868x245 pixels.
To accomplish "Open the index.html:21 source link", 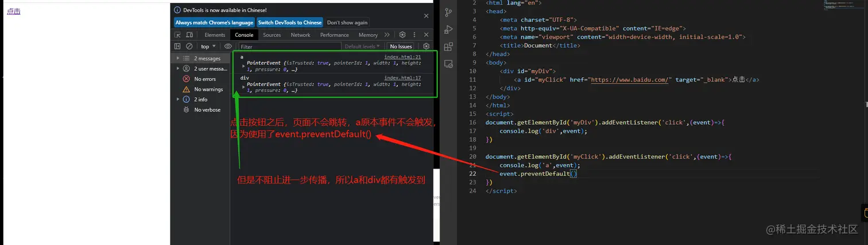I will pos(402,57).
